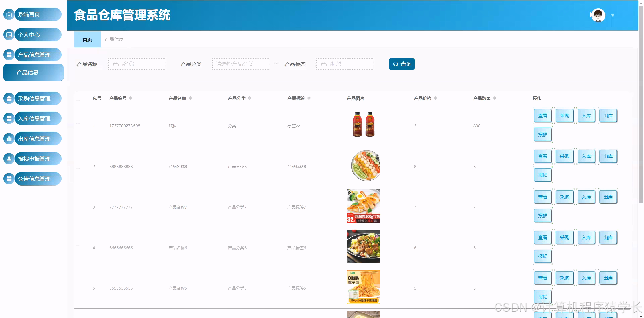The width and height of the screenshot is (644, 318).
Task: Click the sort arrows on 产品价格 column
Action: pyautogui.click(x=436, y=98)
